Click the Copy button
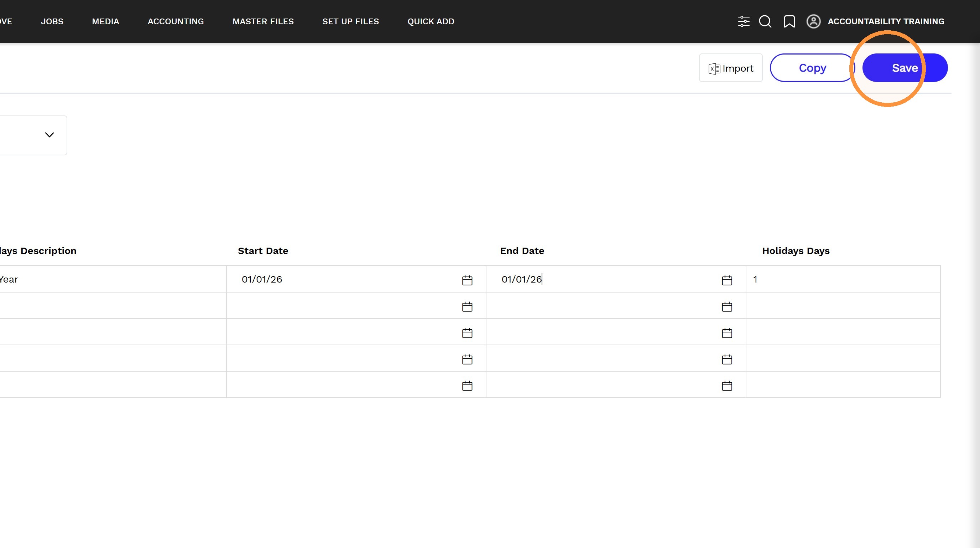980x548 pixels. pos(812,68)
